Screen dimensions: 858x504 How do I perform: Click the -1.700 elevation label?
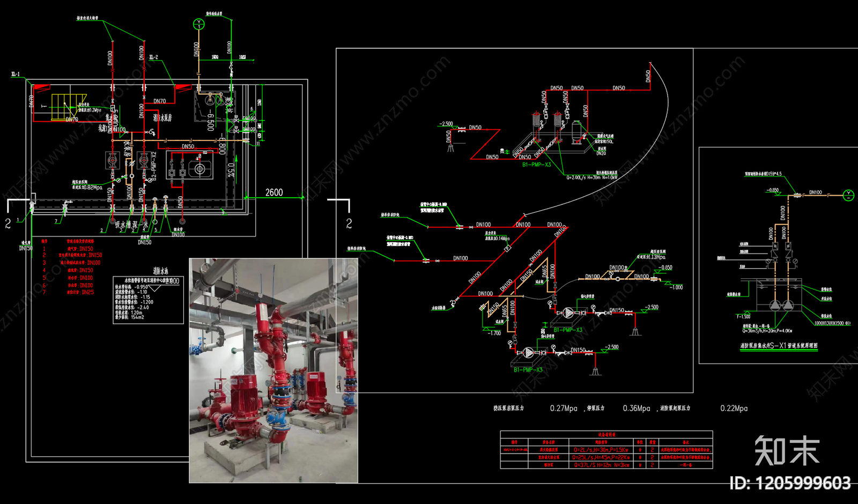point(494,333)
